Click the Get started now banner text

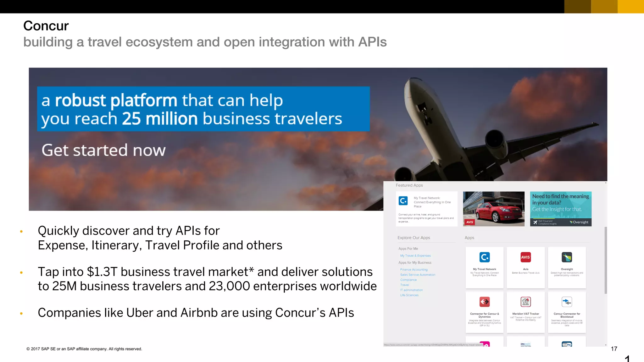coord(103,150)
